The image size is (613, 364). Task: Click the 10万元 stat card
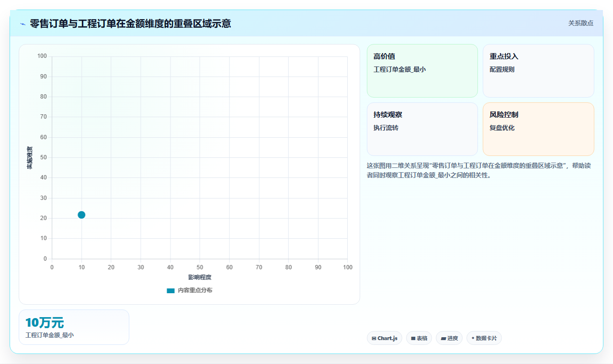[74, 327]
